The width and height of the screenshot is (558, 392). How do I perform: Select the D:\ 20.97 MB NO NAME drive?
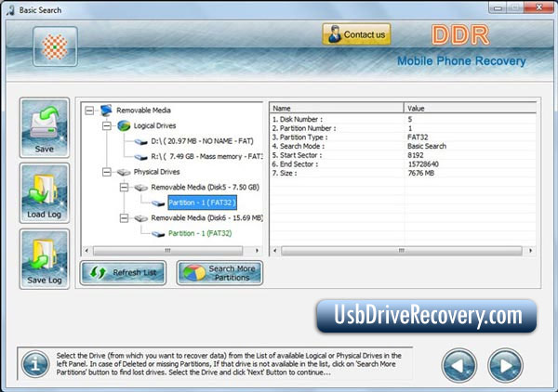coord(202,141)
